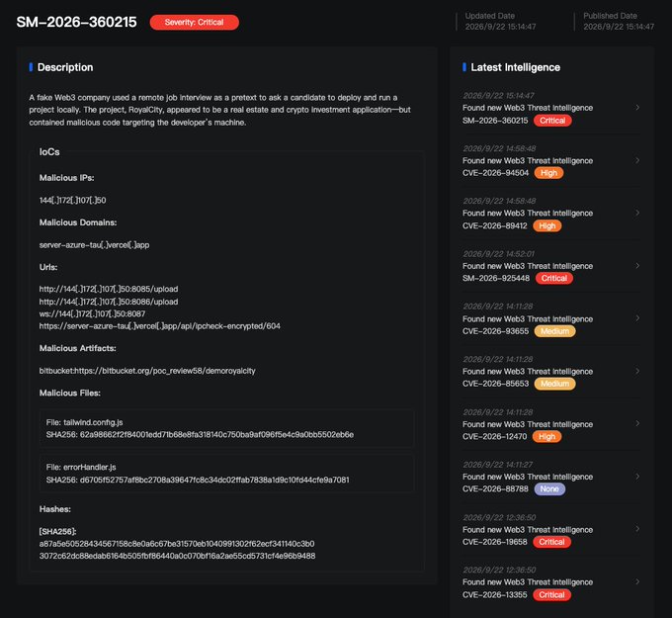Open chevron for CVE-2026-19658 entry
672x618 pixels.
[637, 529]
